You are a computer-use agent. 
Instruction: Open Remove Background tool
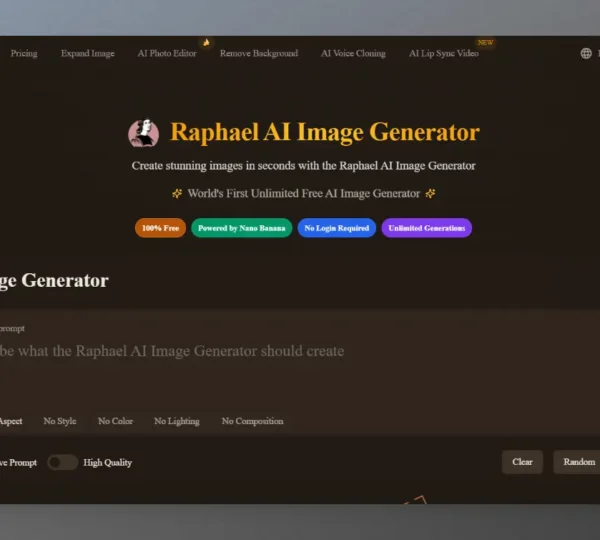259,54
